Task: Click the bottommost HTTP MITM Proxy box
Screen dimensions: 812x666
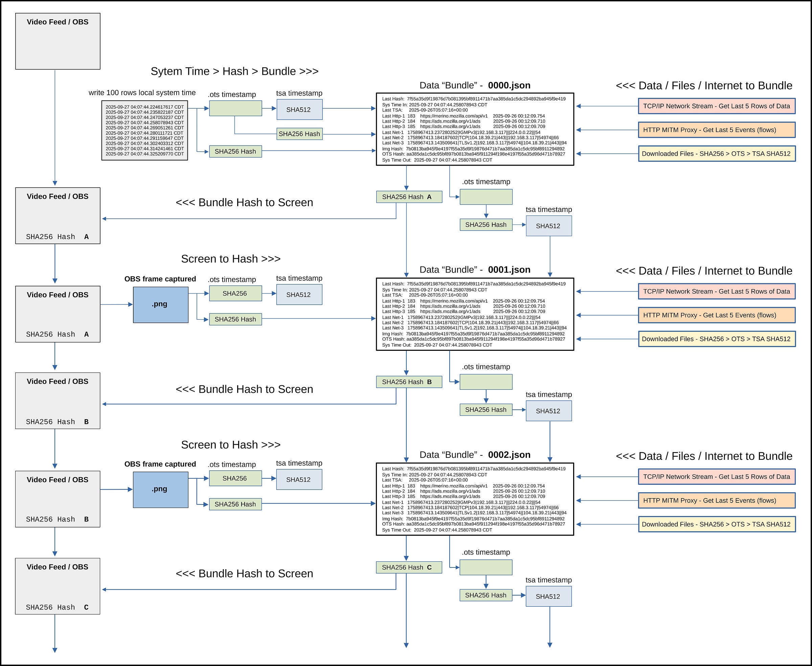Action: click(716, 500)
